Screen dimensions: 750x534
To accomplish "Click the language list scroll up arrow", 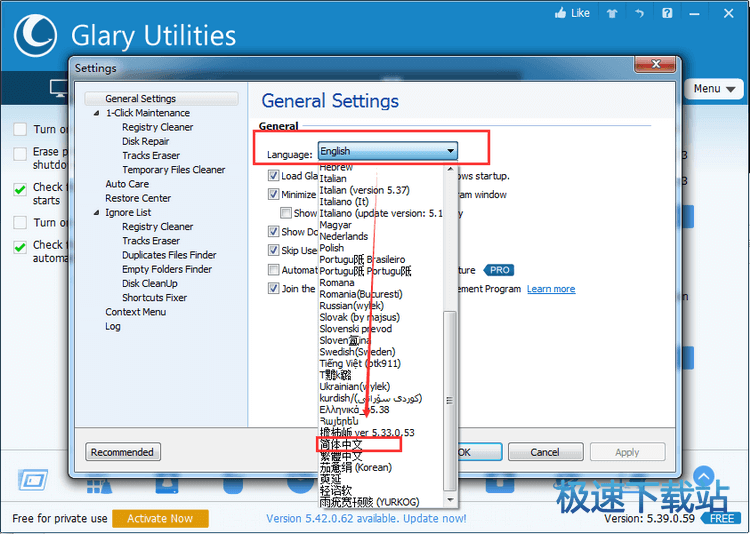I will [450, 169].
